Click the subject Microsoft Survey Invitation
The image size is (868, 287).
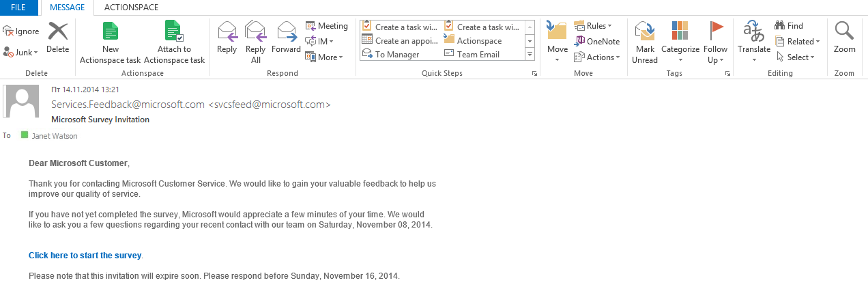pyautogui.click(x=100, y=120)
